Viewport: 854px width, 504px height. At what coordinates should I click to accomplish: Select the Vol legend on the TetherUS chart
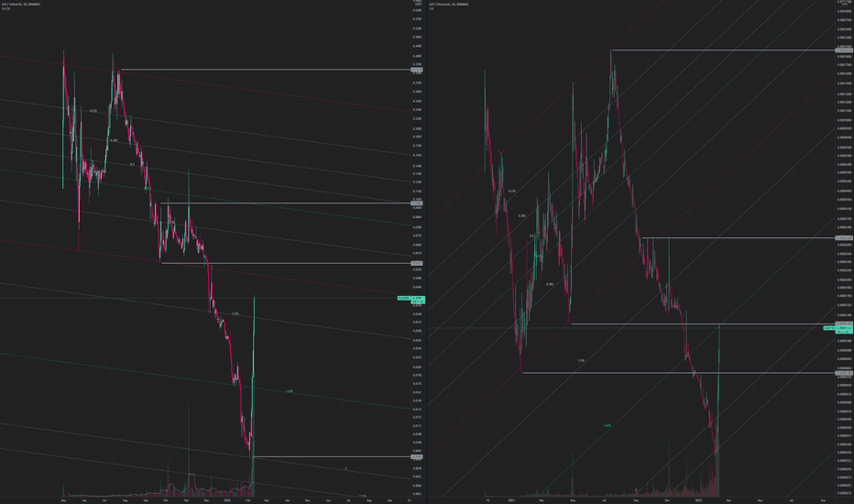pos(5,8)
